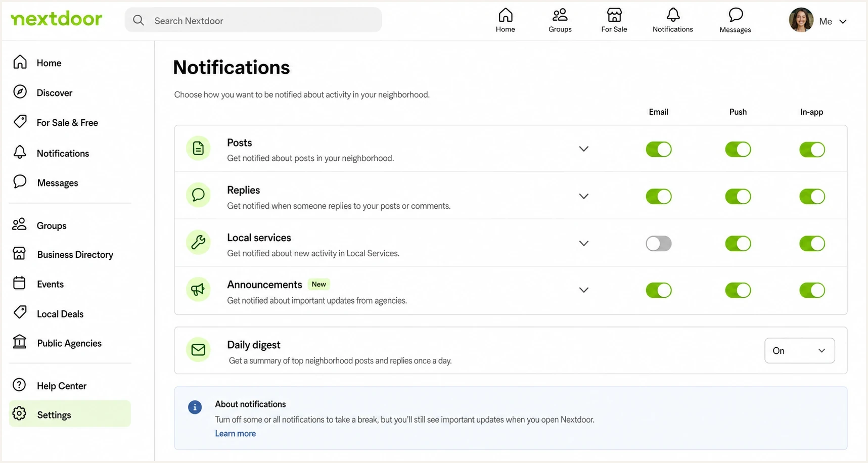
Task: Click sidebar Events calendar icon
Action: click(x=19, y=283)
